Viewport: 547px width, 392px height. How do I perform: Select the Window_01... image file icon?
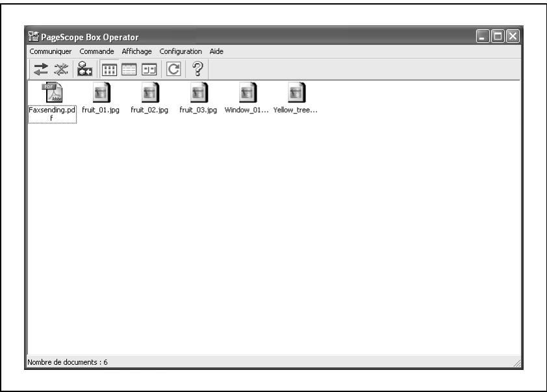click(248, 93)
